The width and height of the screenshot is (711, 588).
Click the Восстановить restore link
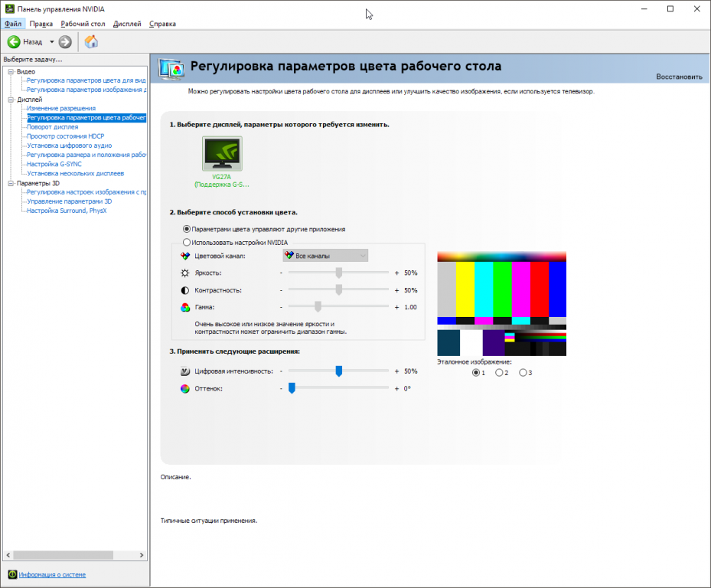[x=679, y=77]
